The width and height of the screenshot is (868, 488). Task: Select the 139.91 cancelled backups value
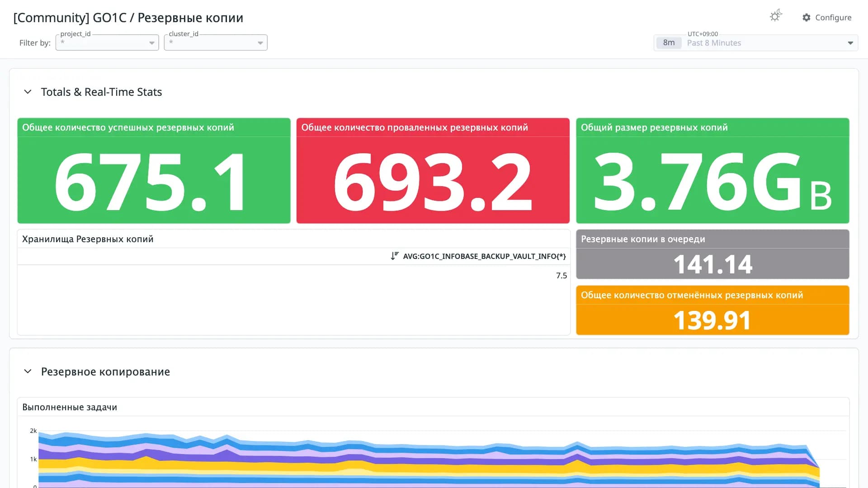(712, 320)
